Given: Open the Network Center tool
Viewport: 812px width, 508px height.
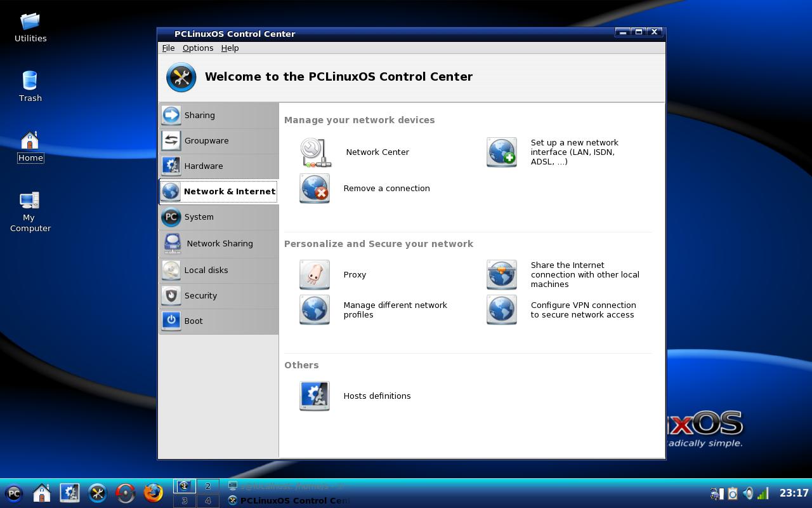Looking at the screenshot, I should pyautogui.click(x=355, y=152).
